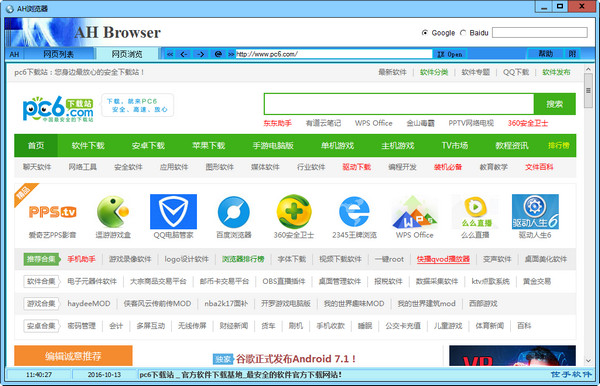The image size is (600, 386).
Task: Click the green 搜索 button
Action: pyautogui.click(x=555, y=104)
